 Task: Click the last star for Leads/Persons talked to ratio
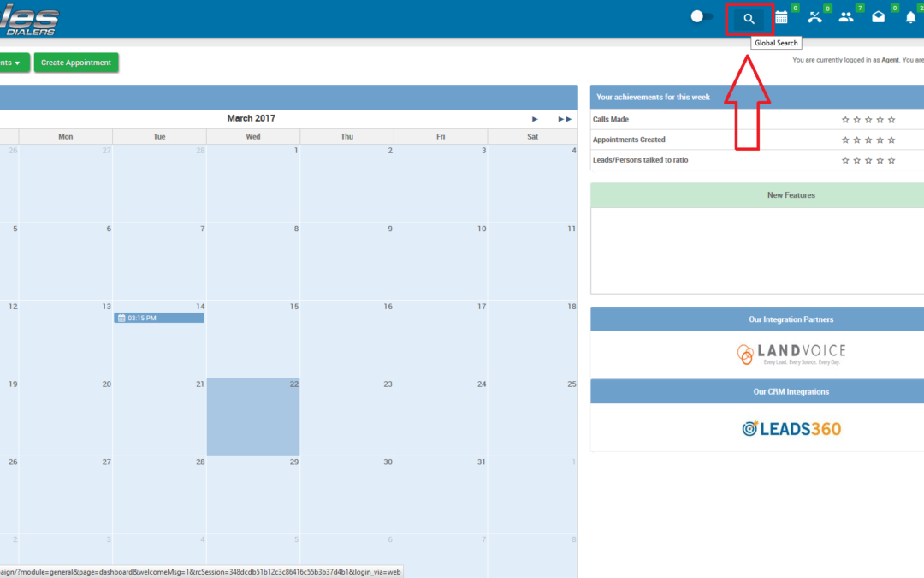pos(891,160)
